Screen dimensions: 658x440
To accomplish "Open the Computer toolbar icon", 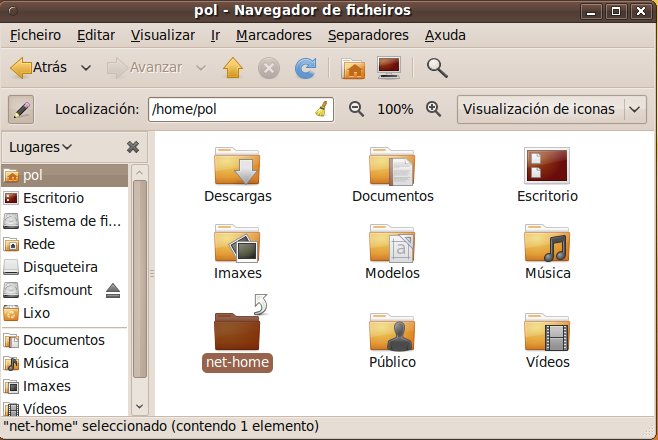I will pyautogui.click(x=389, y=68).
